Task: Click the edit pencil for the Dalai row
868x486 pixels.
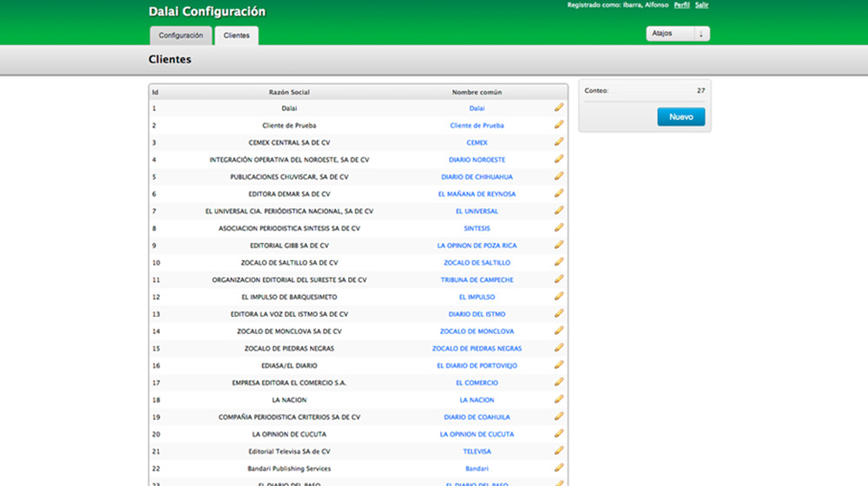Action: click(x=559, y=108)
